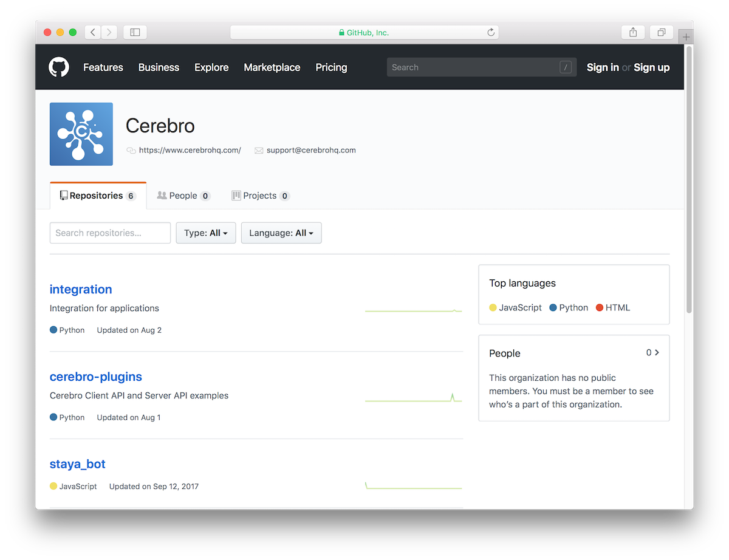The height and width of the screenshot is (560, 729).
Task: Select HTML in Top languages
Action: (618, 307)
